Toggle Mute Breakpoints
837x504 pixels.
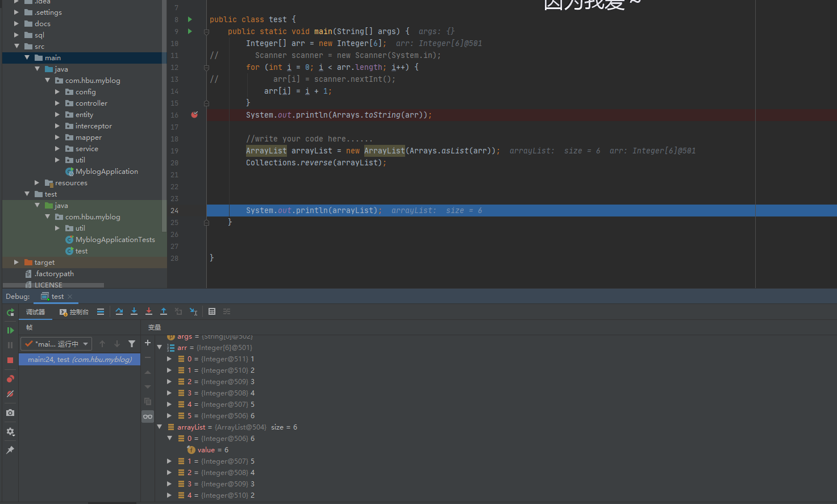pos(10,394)
